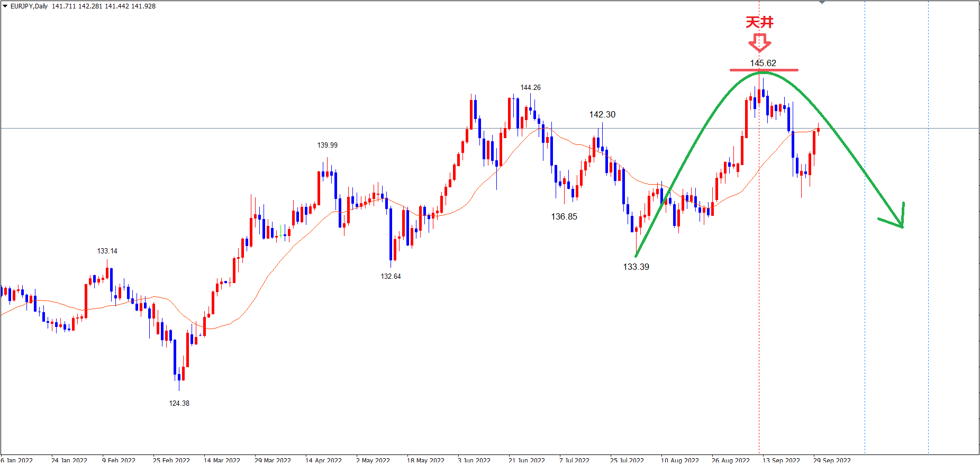The height and width of the screenshot is (464, 980).
Task: Click the gray chart shift triangle at top
Action: (822, 2)
